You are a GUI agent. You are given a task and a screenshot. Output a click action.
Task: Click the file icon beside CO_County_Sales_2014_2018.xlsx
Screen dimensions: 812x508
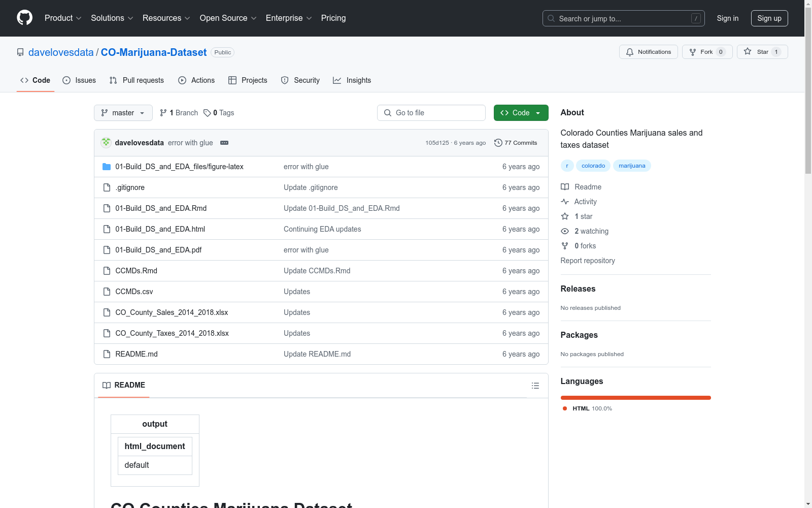point(107,312)
